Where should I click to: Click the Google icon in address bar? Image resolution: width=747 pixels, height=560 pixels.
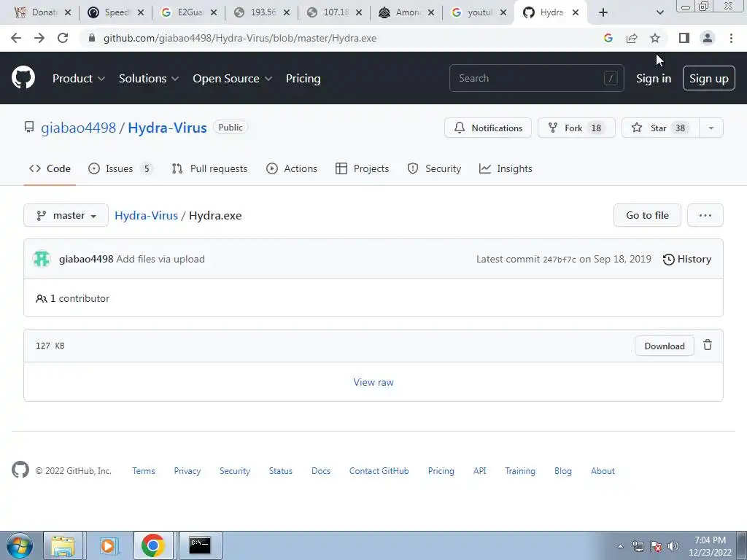pos(608,38)
